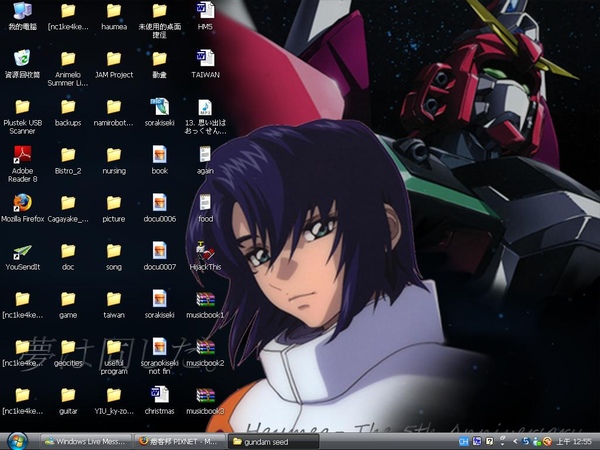Select the MP3 file 13. 思い出は
This screenshot has width=600, height=450.
[x=205, y=116]
